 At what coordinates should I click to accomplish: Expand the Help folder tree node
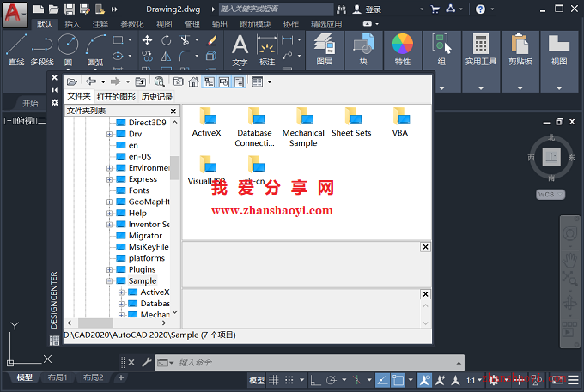[110, 213]
